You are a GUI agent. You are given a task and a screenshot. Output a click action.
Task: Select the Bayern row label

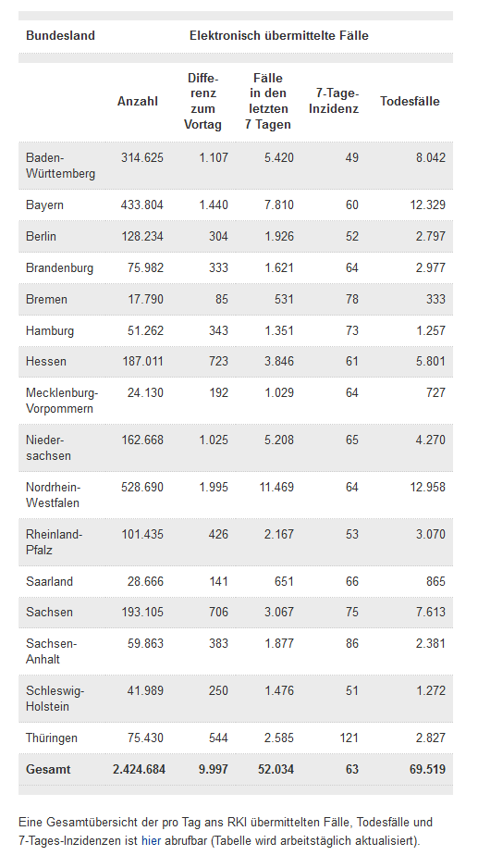(x=44, y=205)
